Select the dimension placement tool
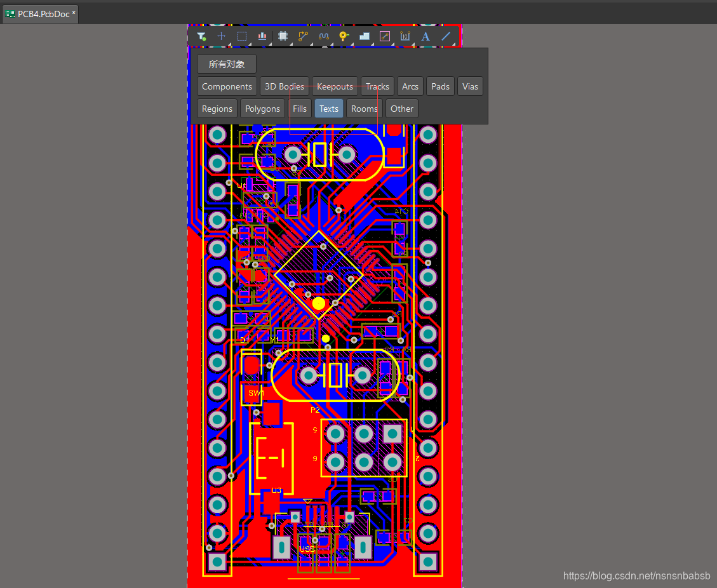Screen dimensions: 717x588 [x=405, y=36]
